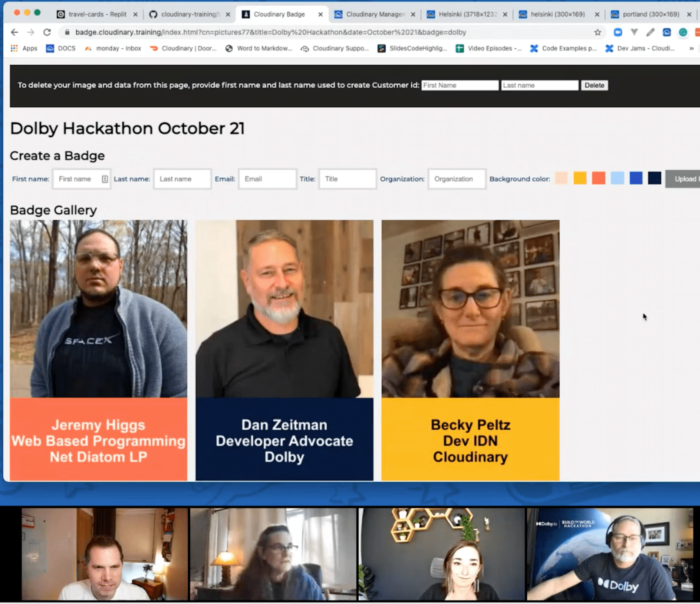The height and width of the screenshot is (604, 700).
Task: Click the Title input field
Action: tap(347, 179)
